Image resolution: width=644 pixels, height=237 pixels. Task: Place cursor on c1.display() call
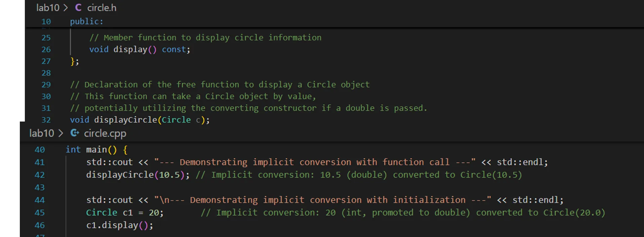119,225
